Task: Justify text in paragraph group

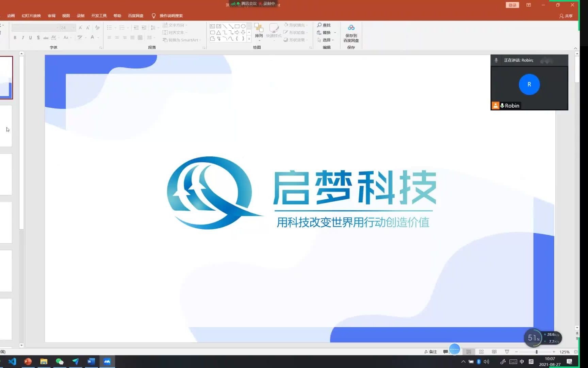Action: coord(132,37)
